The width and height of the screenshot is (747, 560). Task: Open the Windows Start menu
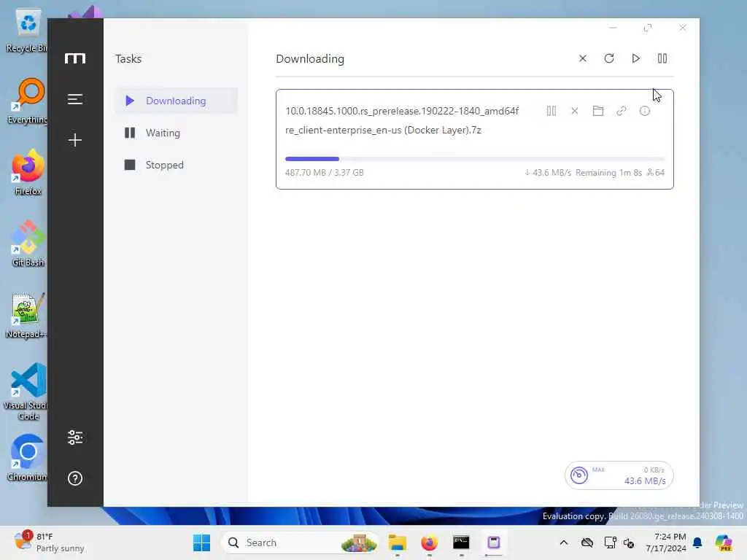coord(201,542)
